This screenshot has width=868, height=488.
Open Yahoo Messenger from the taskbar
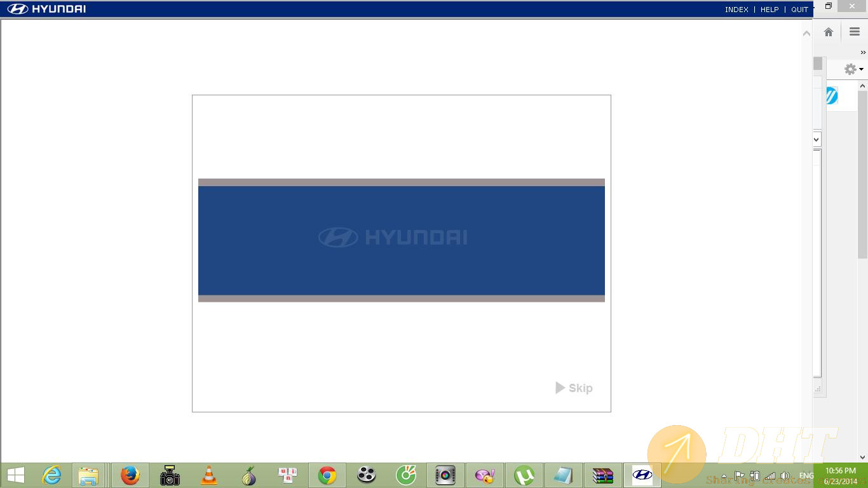point(485,475)
